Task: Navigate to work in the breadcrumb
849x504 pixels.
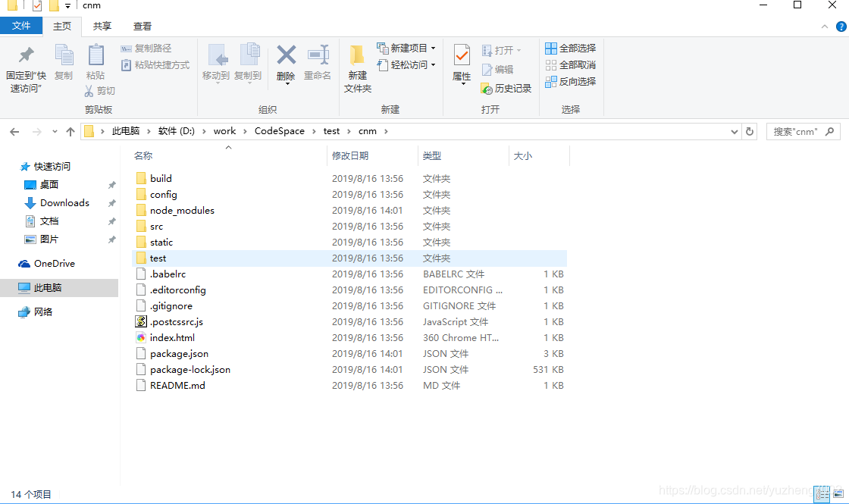Action: pyautogui.click(x=224, y=131)
